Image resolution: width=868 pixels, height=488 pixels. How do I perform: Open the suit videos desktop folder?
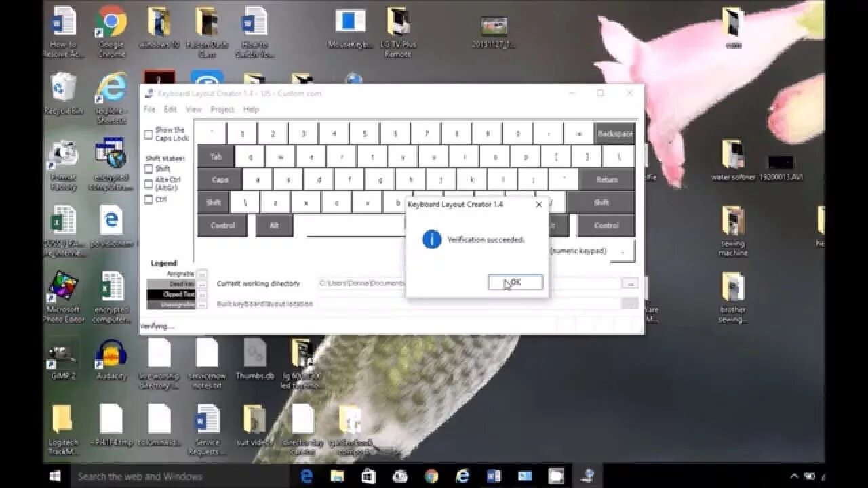(255, 426)
